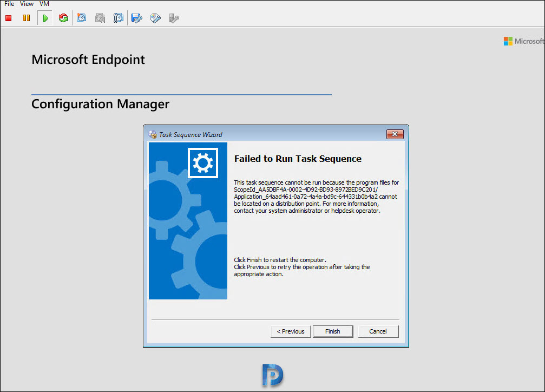Click the 'Task Sequence Wizard' title text
This screenshot has width=545, height=392.
pos(191,135)
